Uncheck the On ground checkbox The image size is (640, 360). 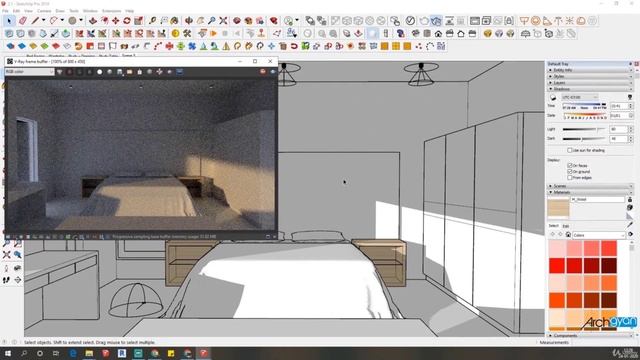click(x=570, y=171)
